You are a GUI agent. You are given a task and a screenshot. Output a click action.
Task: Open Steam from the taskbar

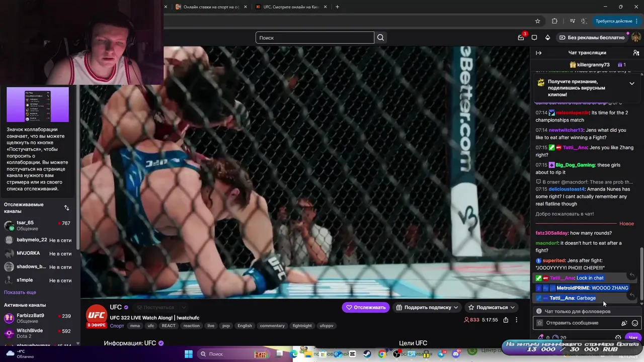[367, 354]
